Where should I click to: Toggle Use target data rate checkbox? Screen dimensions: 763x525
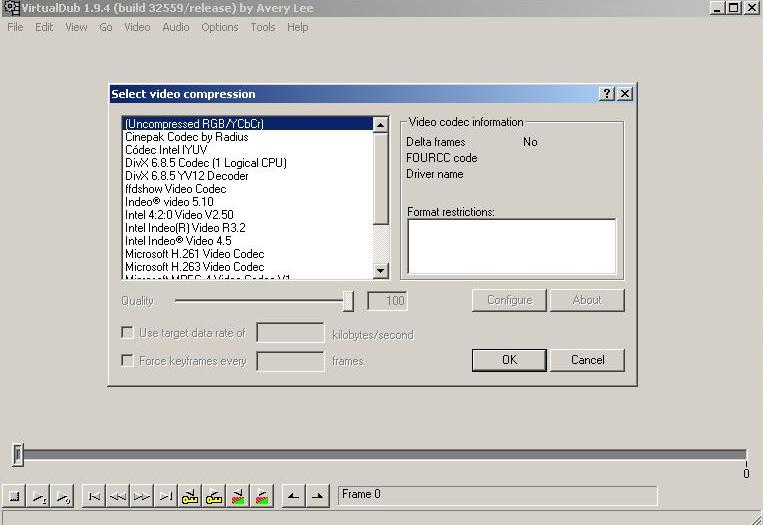click(x=127, y=333)
